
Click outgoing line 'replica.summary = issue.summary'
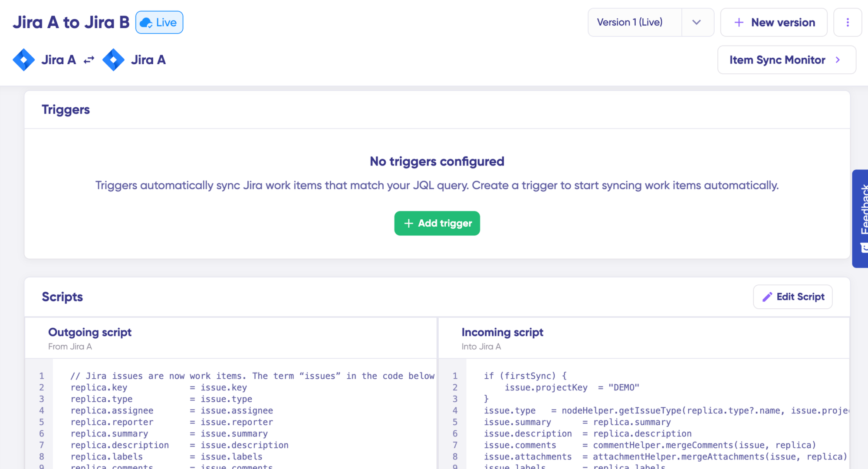[x=169, y=433]
